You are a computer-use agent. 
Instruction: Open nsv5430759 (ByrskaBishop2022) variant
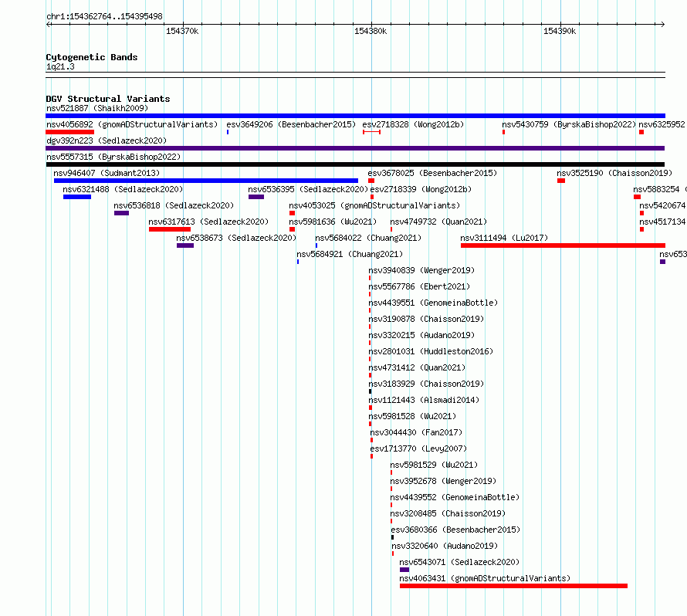[569, 124]
